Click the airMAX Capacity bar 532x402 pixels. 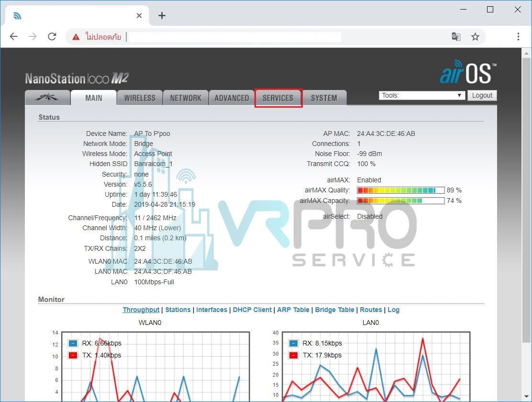pyautogui.click(x=401, y=201)
